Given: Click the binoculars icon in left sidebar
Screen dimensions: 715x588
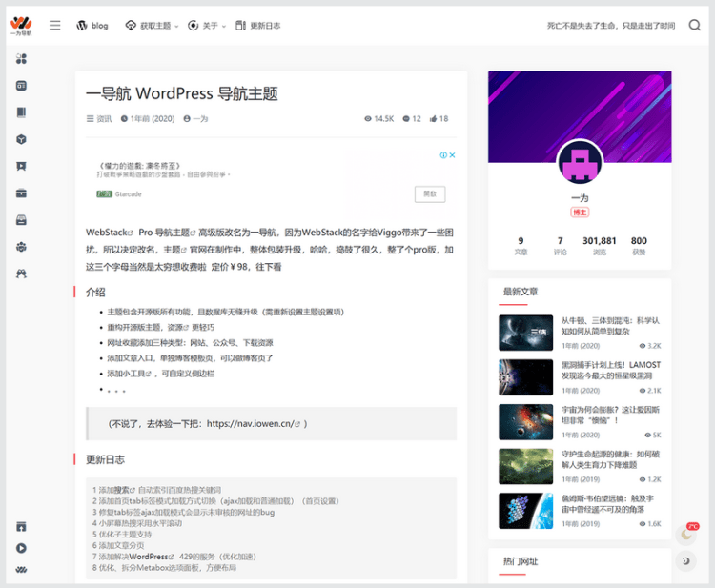Looking at the screenshot, I should click(x=21, y=274).
